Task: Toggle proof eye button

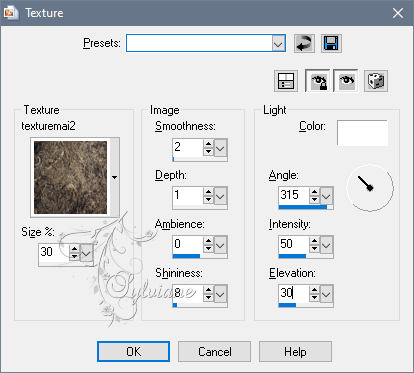Action: 346,81
